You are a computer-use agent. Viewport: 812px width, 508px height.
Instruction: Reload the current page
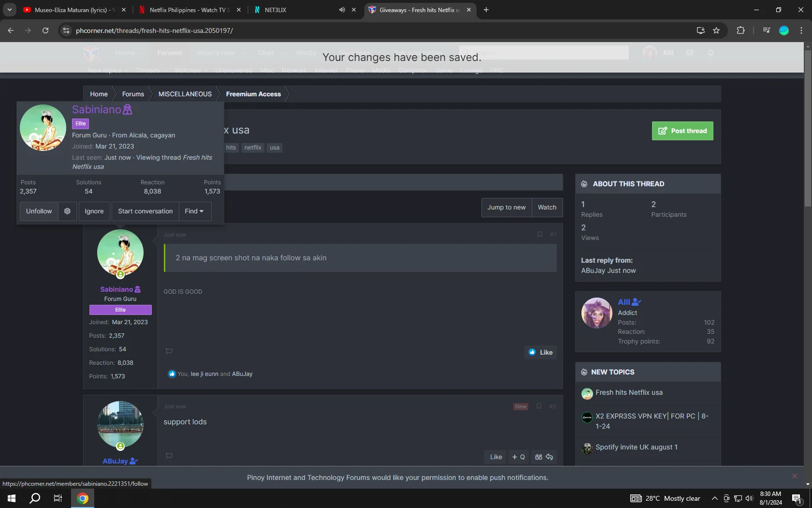point(45,30)
